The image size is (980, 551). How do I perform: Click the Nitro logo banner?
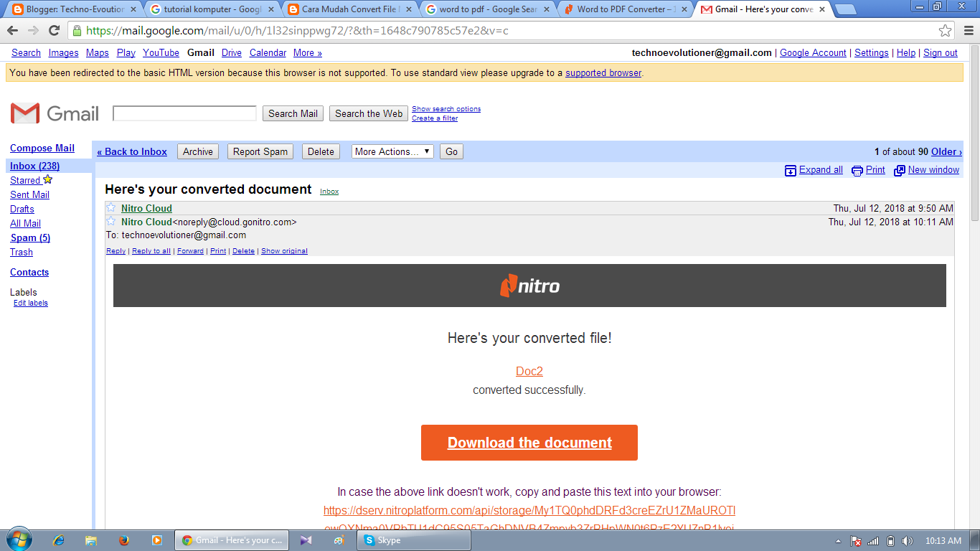529,286
